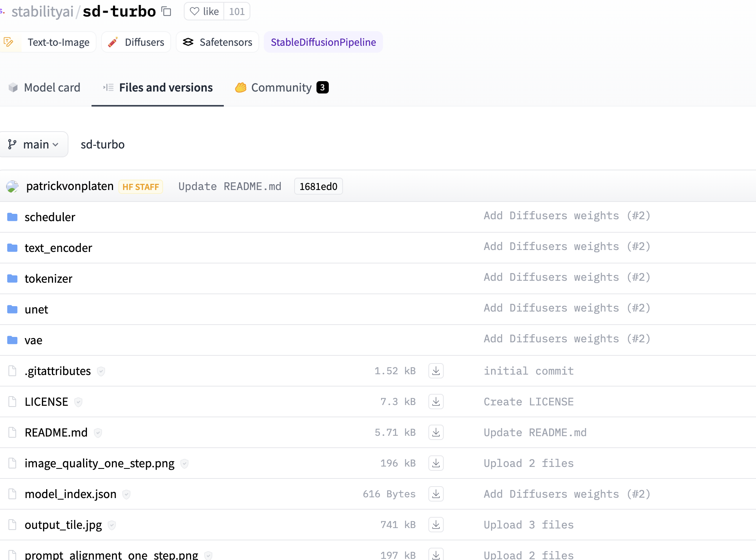Switch to the Model card tab

[45, 88]
